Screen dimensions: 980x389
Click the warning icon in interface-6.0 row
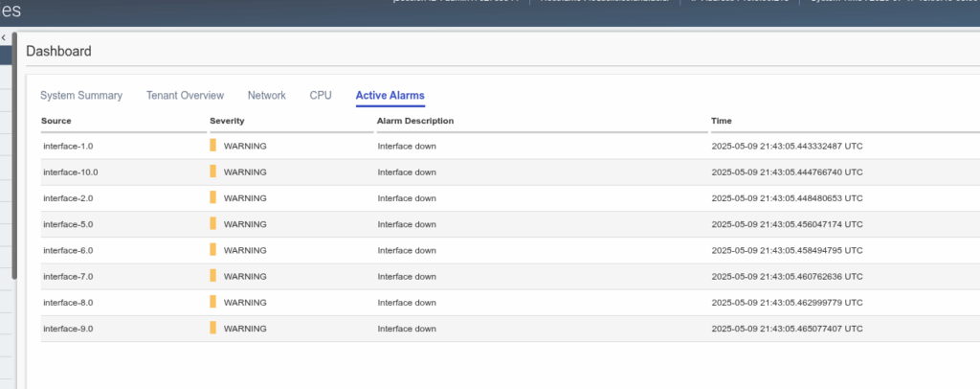click(213, 250)
